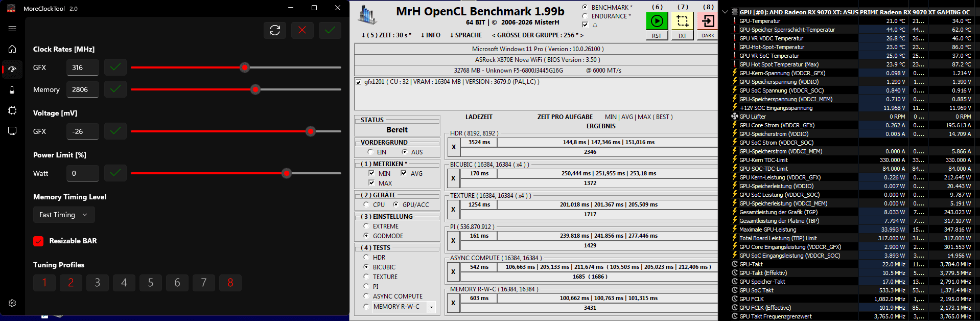The height and width of the screenshot is (321, 980).
Task: Click the yellow screenshot selection icon
Action: (x=682, y=21)
